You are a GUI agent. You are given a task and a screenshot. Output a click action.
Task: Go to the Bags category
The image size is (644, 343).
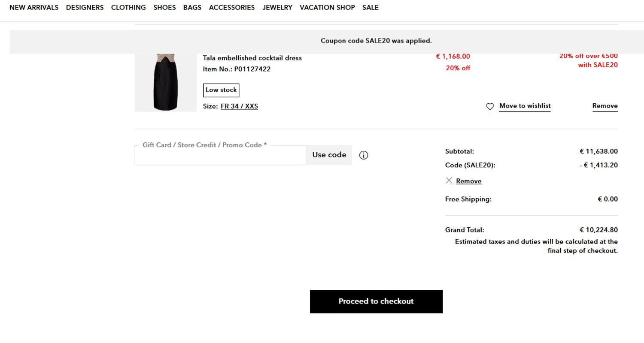pos(192,7)
